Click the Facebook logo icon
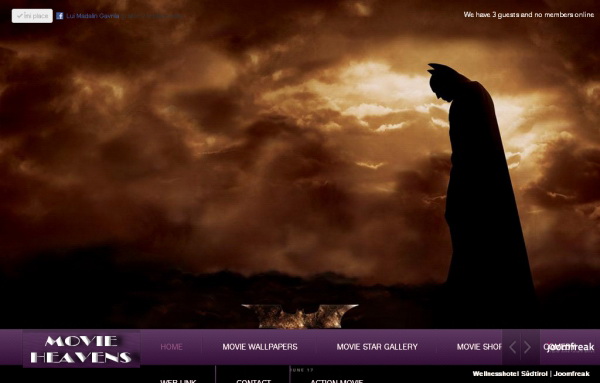The height and width of the screenshot is (383, 600). [60, 16]
